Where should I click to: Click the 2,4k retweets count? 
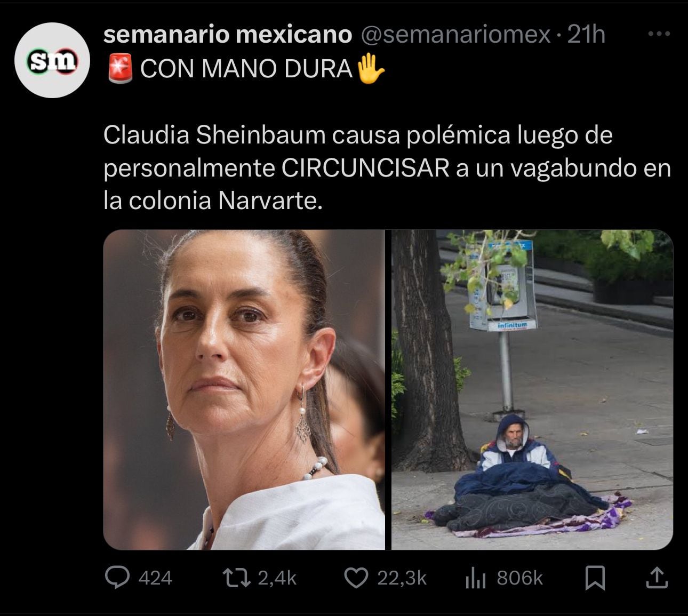pos(277,578)
